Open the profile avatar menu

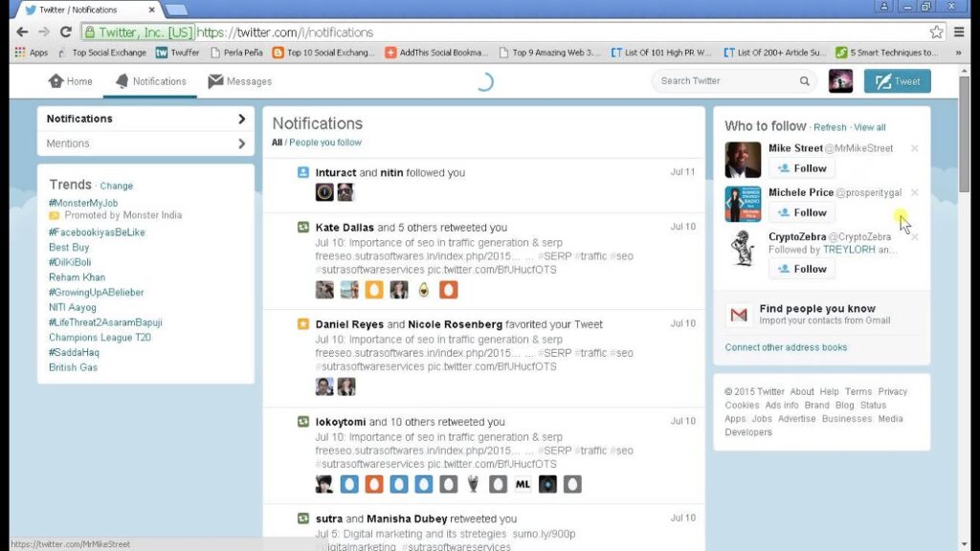(x=840, y=81)
